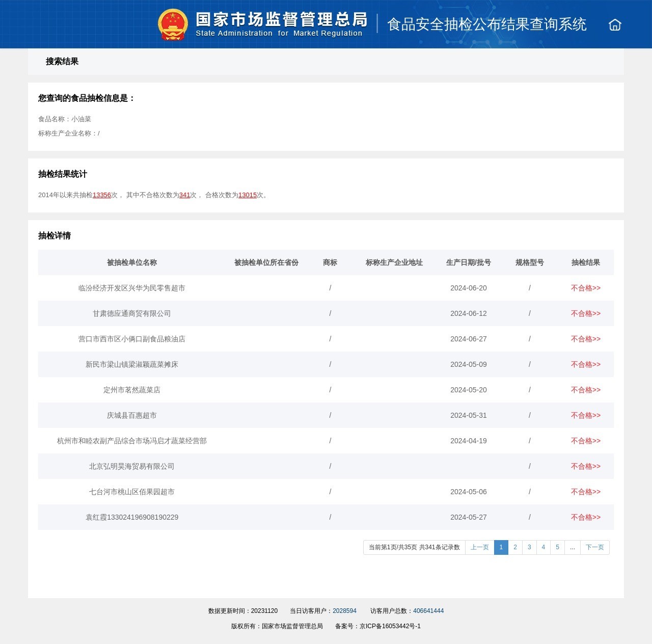The height and width of the screenshot is (644, 652).
Task: Open unqualified count 341 link
Action: point(184,195)
